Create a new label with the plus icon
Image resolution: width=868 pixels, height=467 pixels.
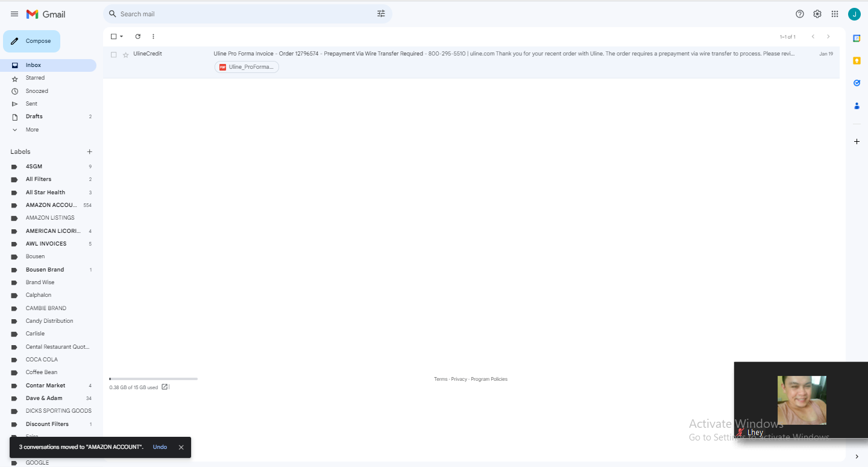pos(90,152)
